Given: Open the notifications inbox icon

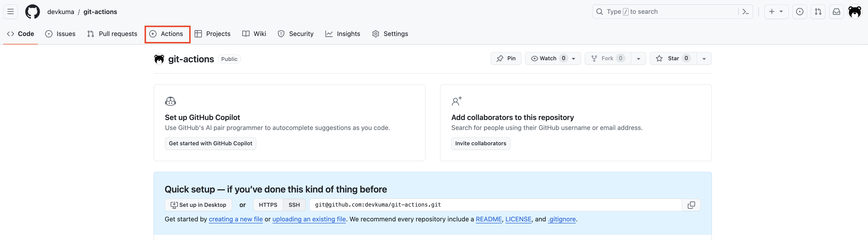Looking at the screenshot, I should (836, 11).
